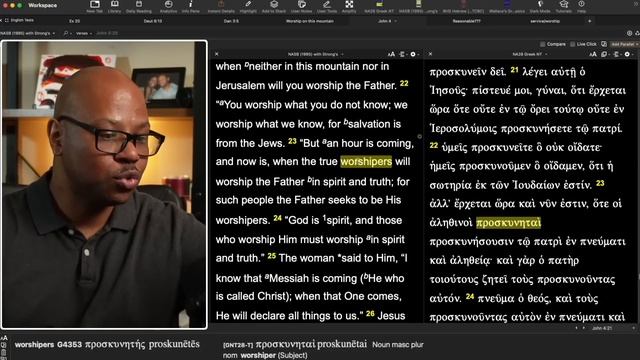
Task: Enable the Compare checkbox
Action: click(x=542, y=44)
